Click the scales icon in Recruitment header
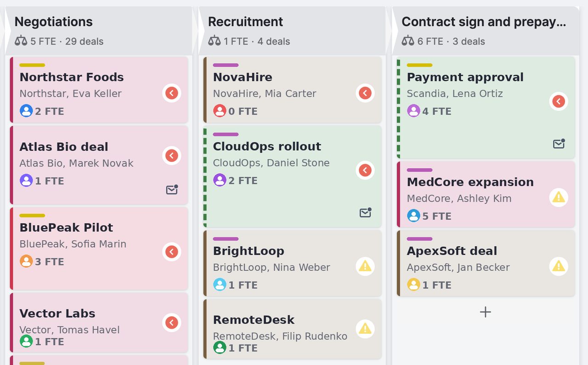The image size is (588, 365). 214,41
